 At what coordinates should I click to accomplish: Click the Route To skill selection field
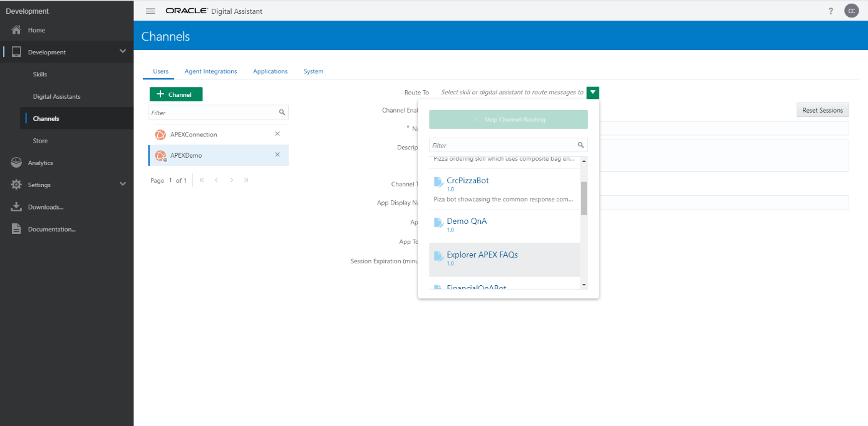pyautogui.click(x=512, y=93)
